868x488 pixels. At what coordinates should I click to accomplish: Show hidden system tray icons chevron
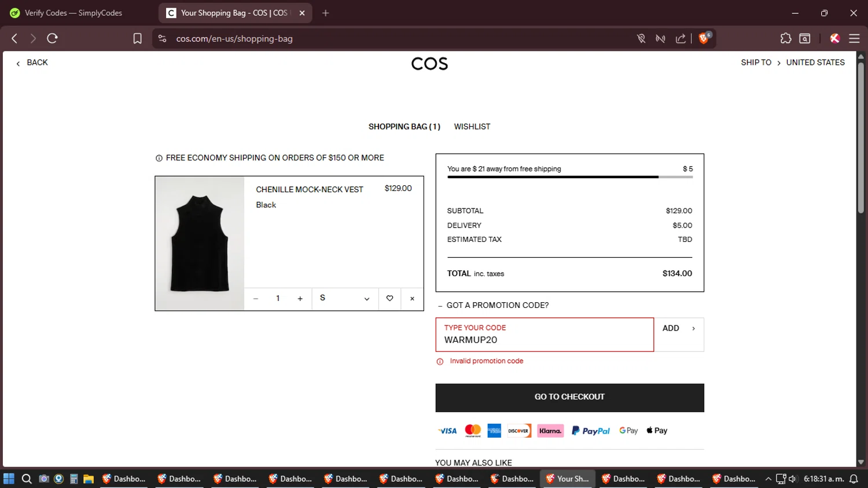[x=768, y=479]
